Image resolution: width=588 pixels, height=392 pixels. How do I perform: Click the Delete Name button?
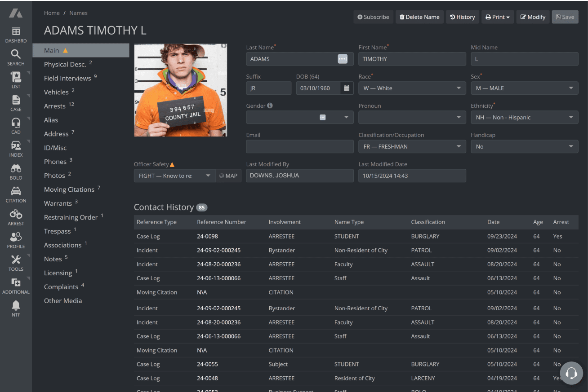pyautogui.click(x=419, y=17)
